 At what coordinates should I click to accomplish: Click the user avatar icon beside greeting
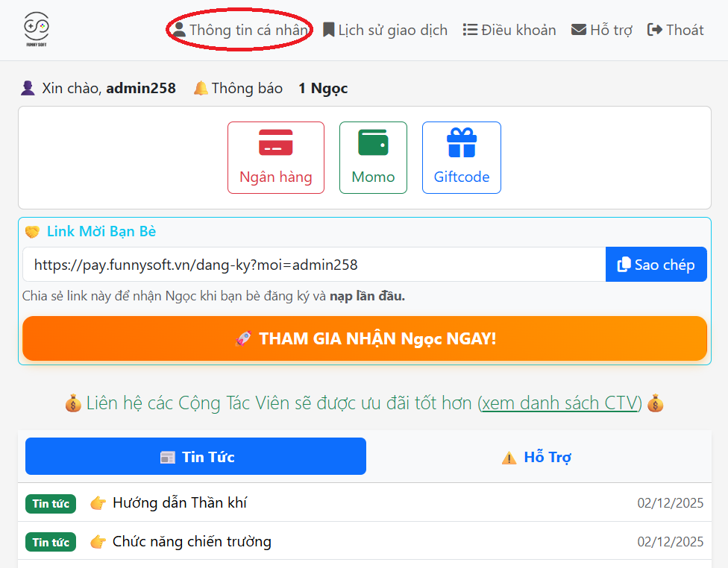tap(28, 89)
